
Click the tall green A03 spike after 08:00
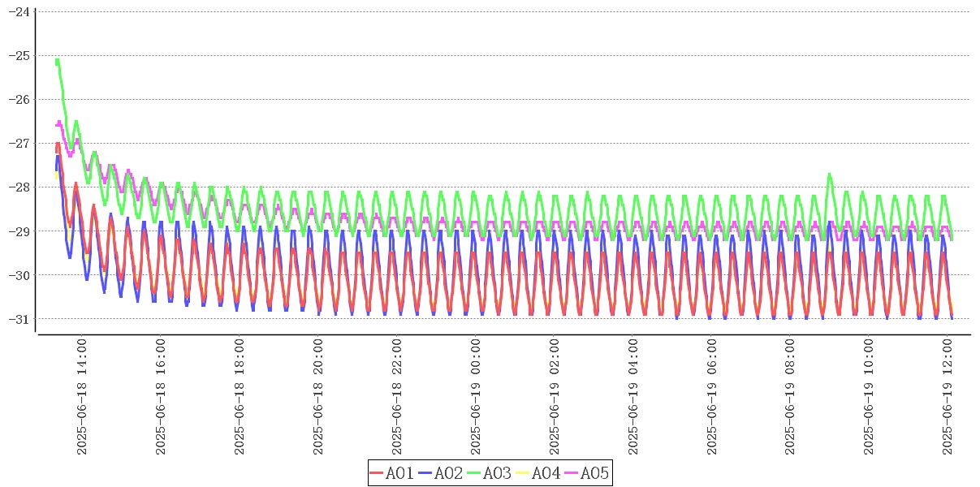click(829, 175)
